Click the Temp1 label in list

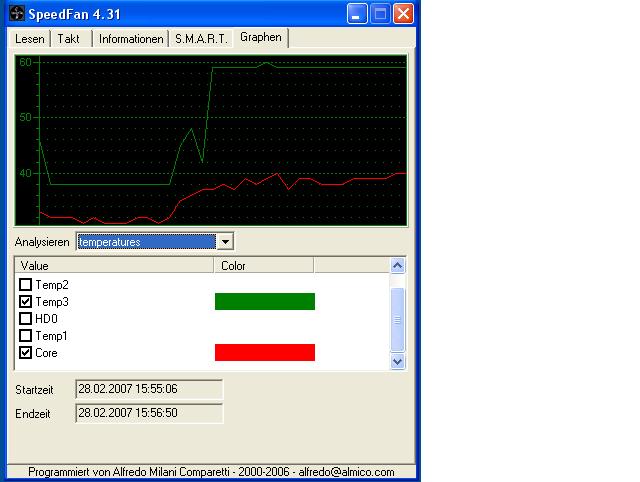(x=51, y=335)
